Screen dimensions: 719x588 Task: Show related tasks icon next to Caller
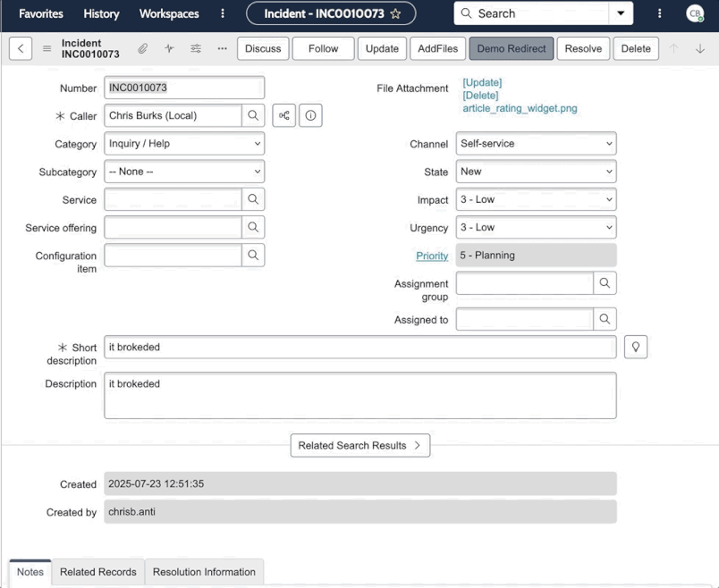click(284, 115)
